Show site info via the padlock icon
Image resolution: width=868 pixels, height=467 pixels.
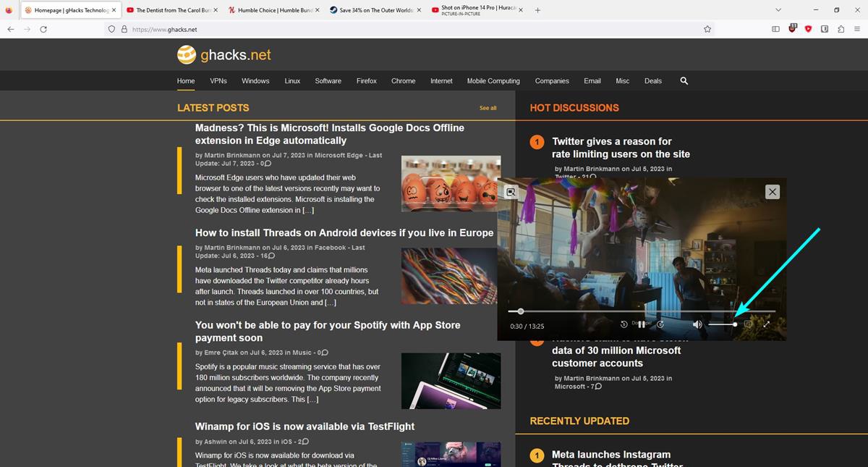tap(124, 29)
